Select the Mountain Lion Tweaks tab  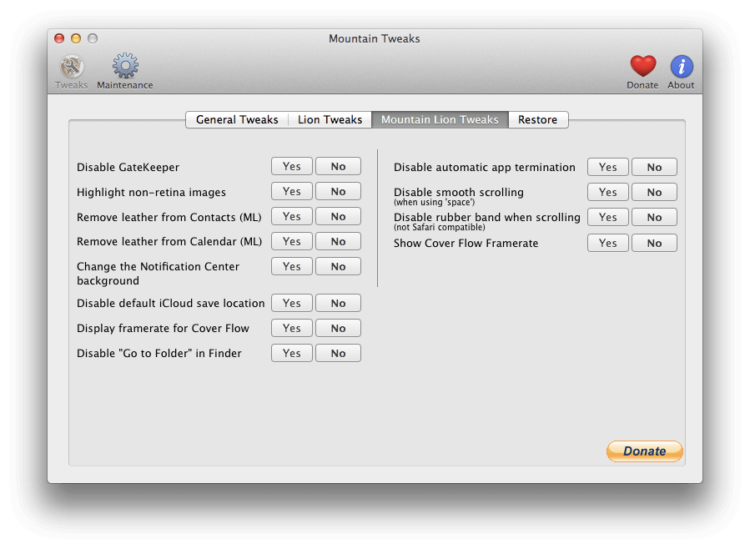[x=440, y=120]
